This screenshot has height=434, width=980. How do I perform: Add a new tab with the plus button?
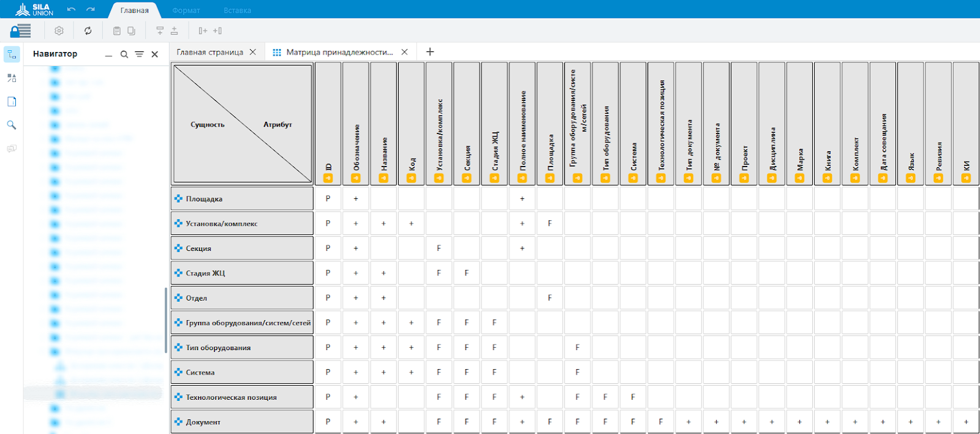click(x=430, y=52)
